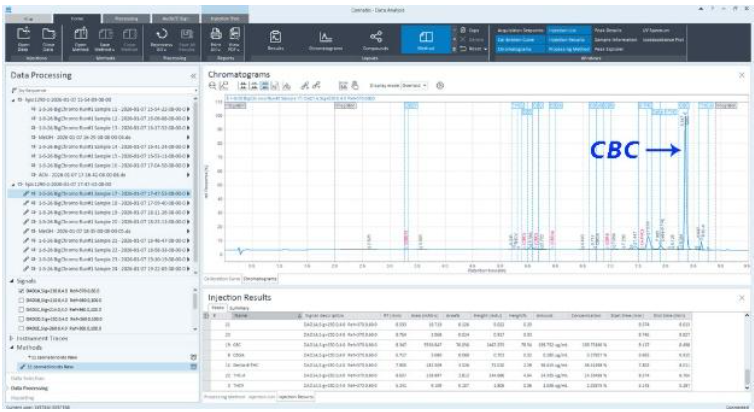Open the Results layout
Screen dimensions: 754x412
click(273, 39)
